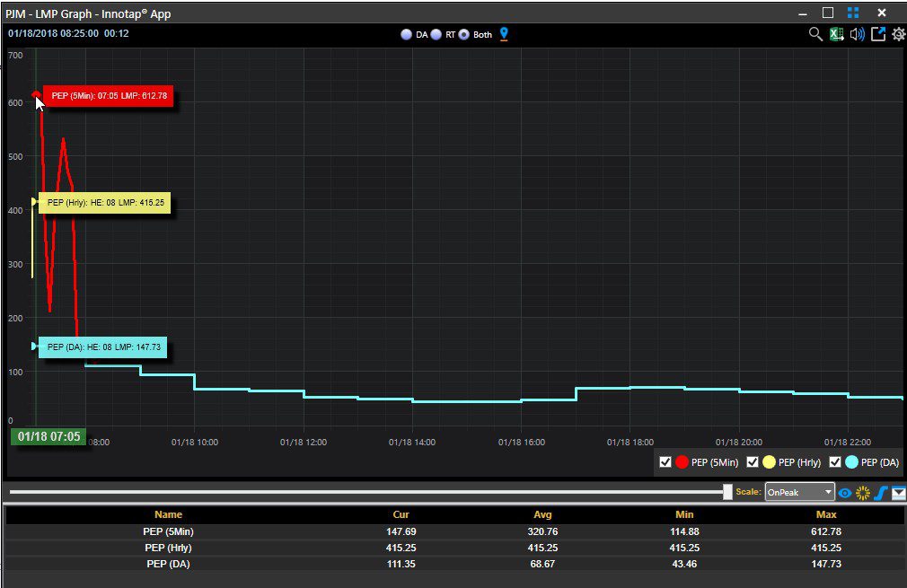Click the green 01/18 07:05 time marker
This screenshot has width=907, height=588.
(48, 436)
